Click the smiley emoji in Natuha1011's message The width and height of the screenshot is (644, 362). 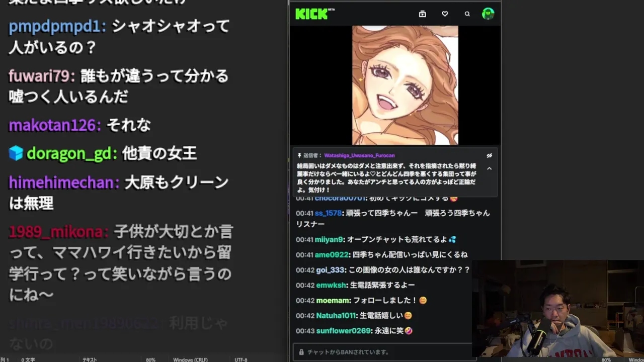(408, 316)
